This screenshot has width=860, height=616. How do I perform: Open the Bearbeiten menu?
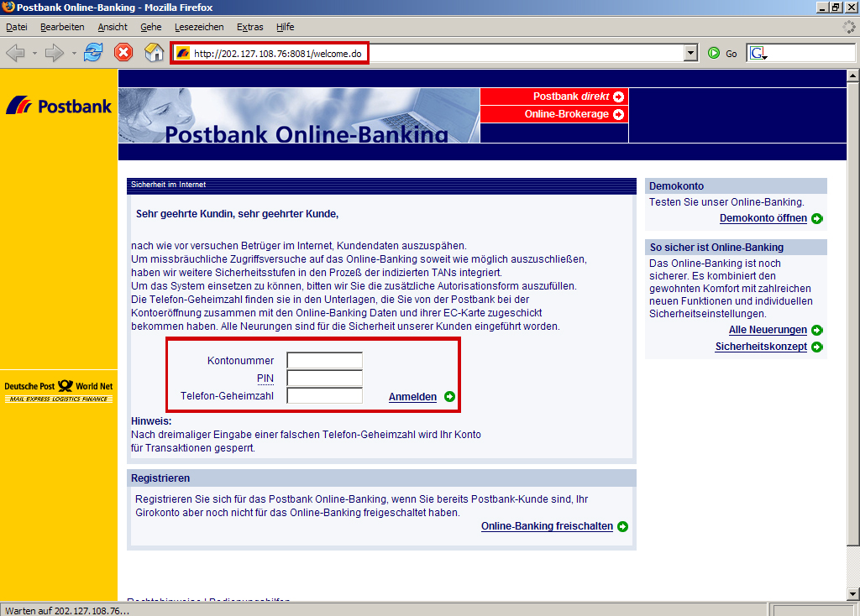coord(62,27)
